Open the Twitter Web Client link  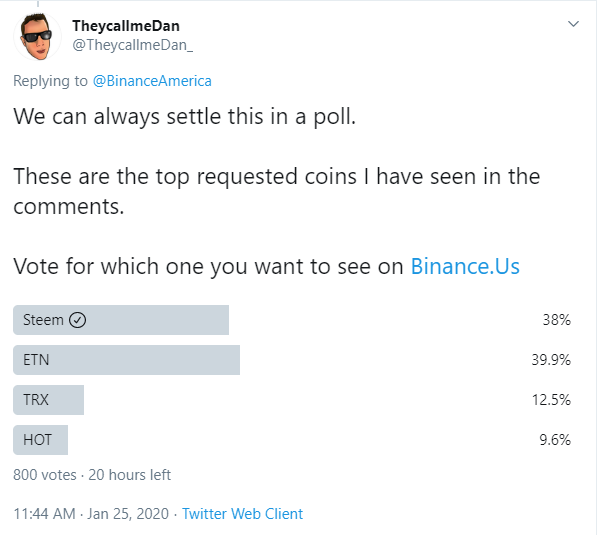[x=242, y=514]
